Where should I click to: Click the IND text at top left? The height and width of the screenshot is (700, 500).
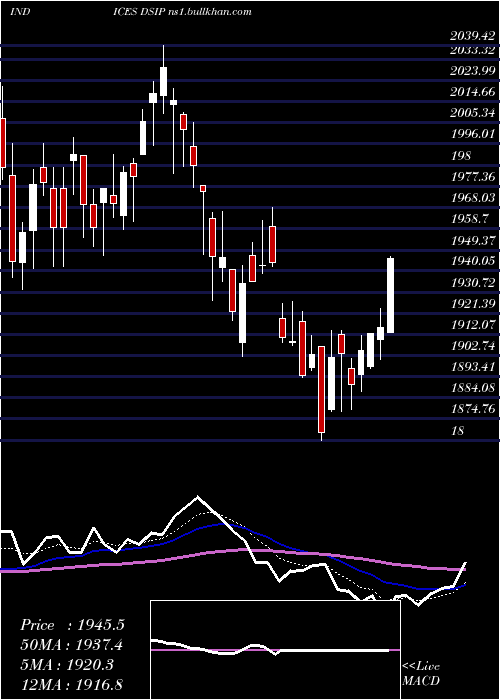click(x=20, y=11)
